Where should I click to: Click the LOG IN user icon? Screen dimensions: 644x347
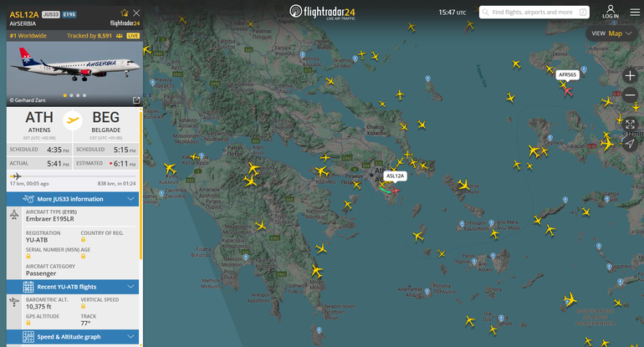[x=611, y=12]
